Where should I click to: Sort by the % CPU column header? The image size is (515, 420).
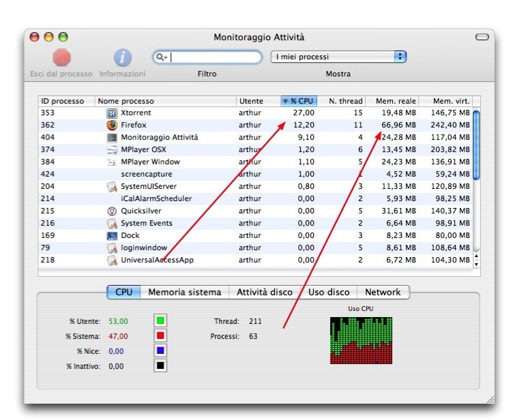[x=299, y=101]
